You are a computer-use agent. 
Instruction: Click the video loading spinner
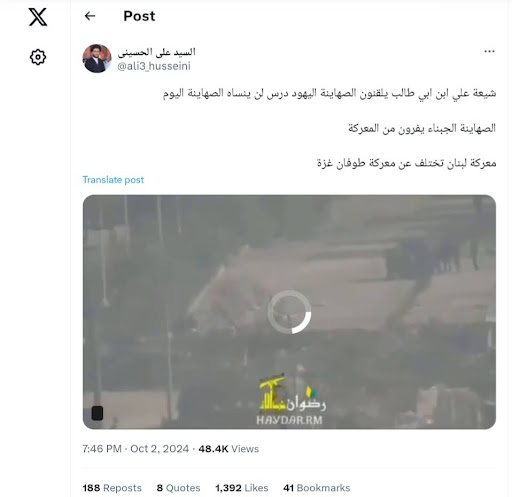289,312
